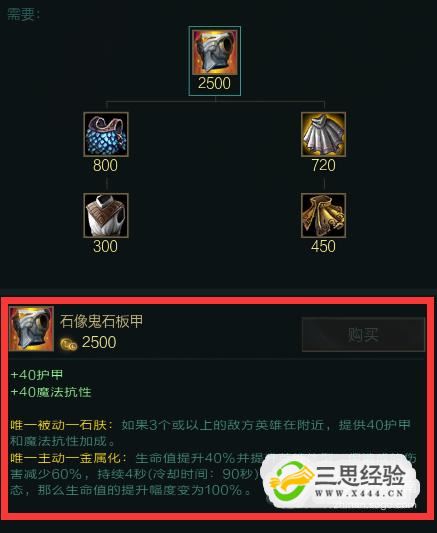Screen dimensions: 437x533
Task: Click the blue scale Chain Vest icon
Action: pos(106,134)
